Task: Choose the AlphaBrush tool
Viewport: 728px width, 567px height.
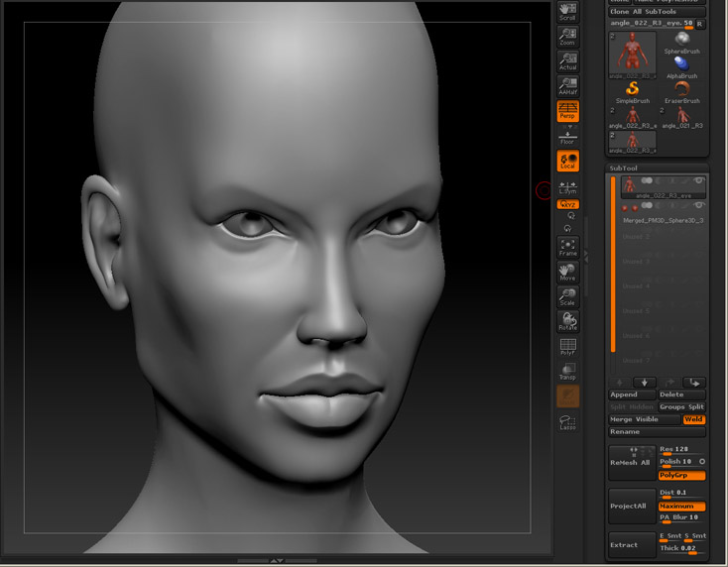Action: [681, 67]
